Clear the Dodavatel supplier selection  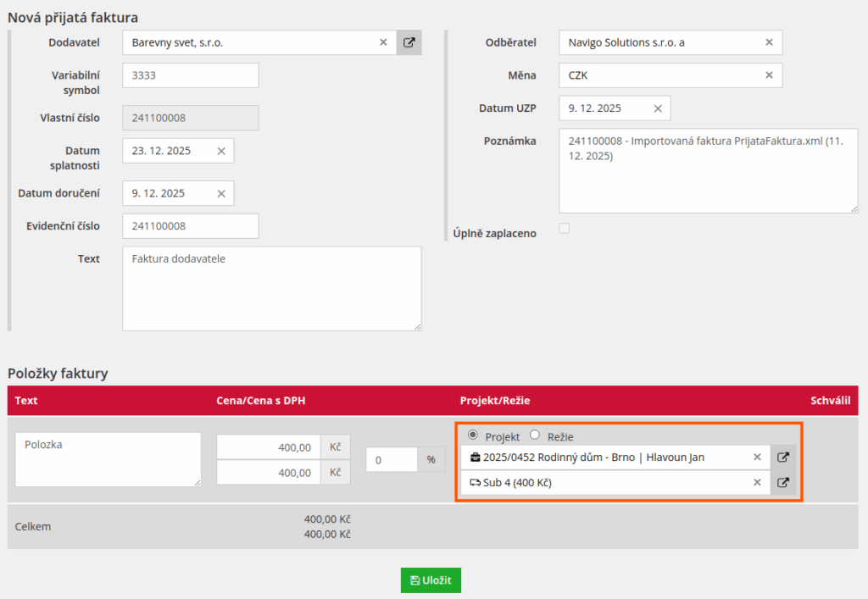(383, 42)
